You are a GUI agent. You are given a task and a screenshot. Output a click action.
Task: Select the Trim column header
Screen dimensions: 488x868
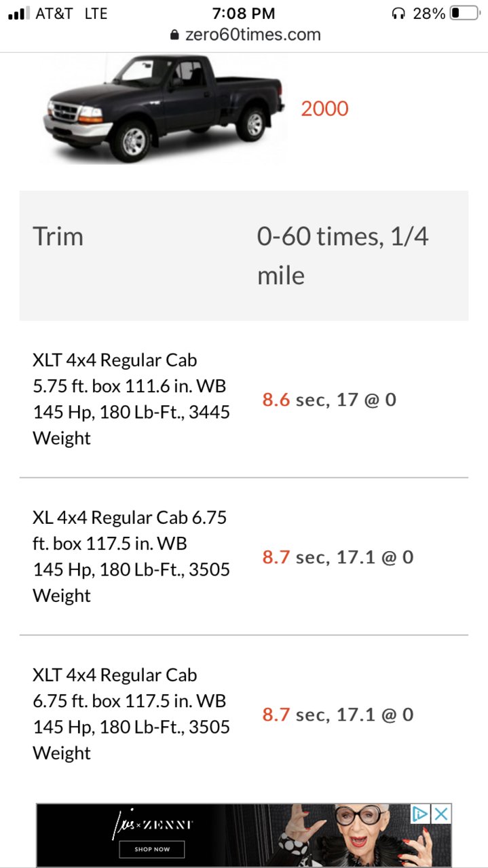[x=58, y=236]
